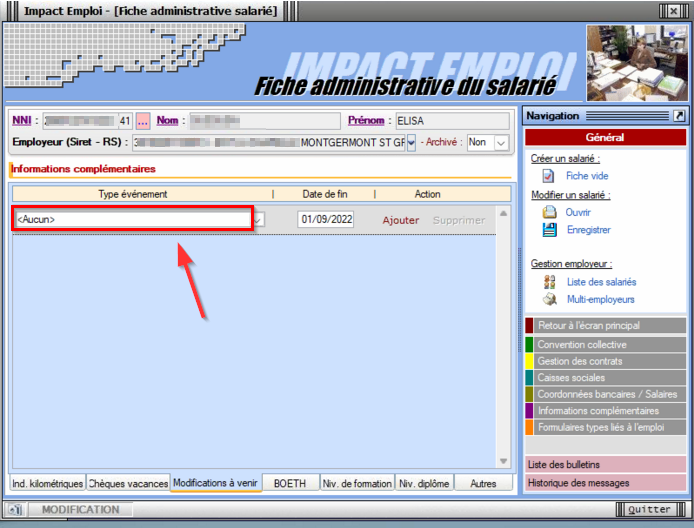This screenshot has height=528, width=694.
Task: Expand the Type événement dropdown
Action: (259, 220)
